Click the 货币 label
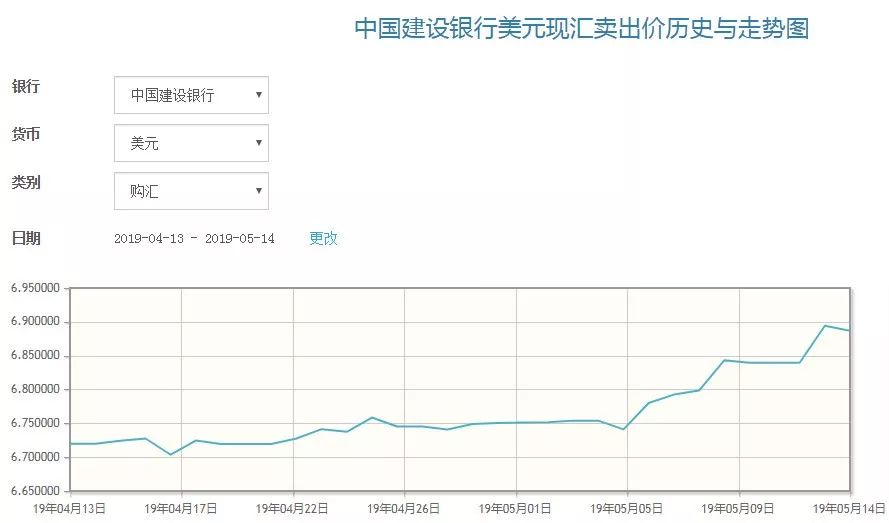 click(26, 134)
